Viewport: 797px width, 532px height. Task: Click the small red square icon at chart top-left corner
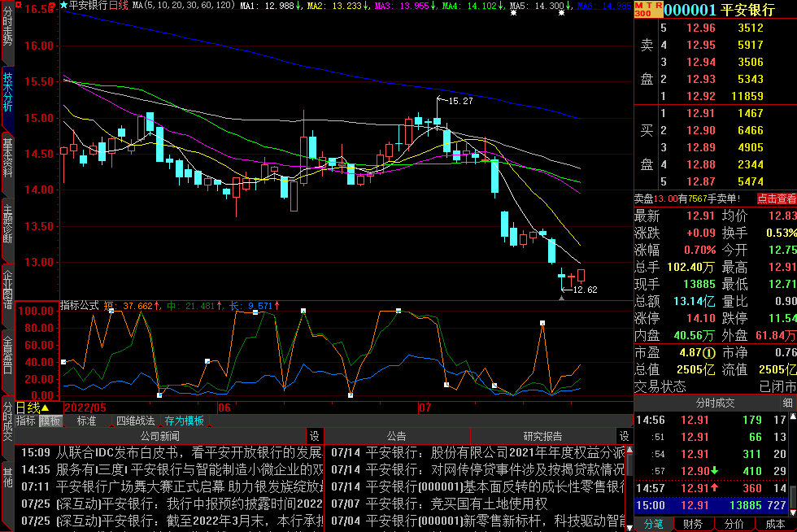(x=18, y=5)
